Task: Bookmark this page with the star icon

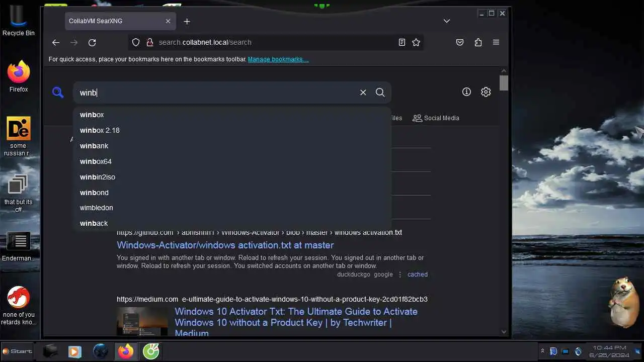Action: point(416,43)
